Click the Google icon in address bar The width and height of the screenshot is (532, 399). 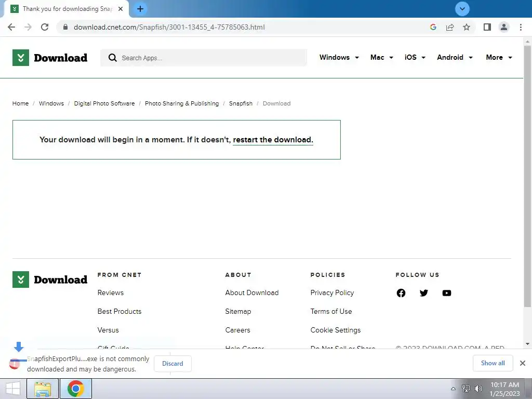click(x=433, y=27)
